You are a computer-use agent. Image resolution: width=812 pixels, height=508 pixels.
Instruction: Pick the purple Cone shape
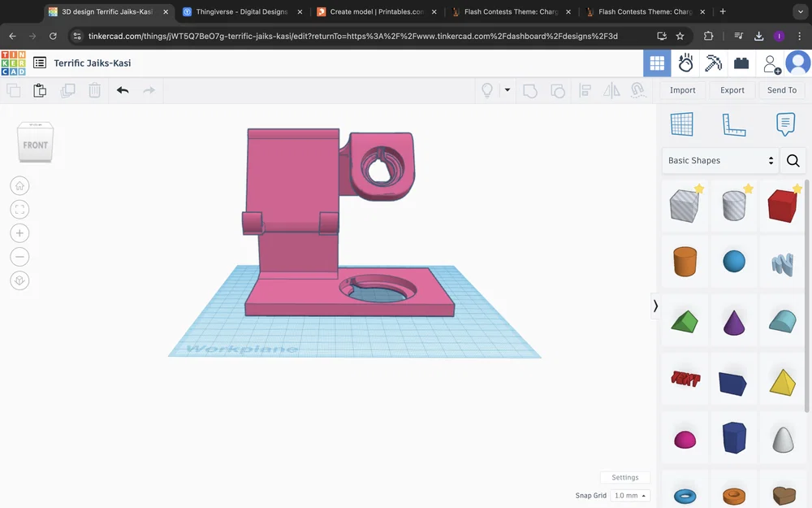(734, 323)
